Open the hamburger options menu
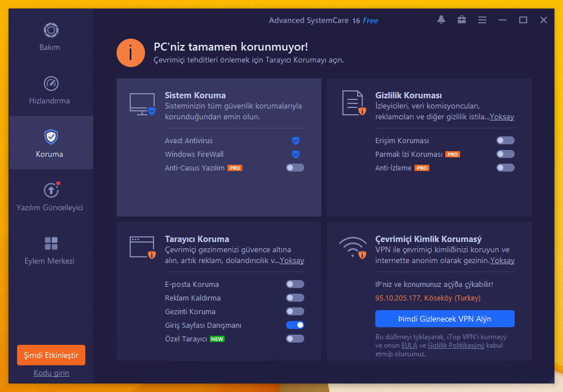This screenshot has height=392, width=563. click(482, 20)
